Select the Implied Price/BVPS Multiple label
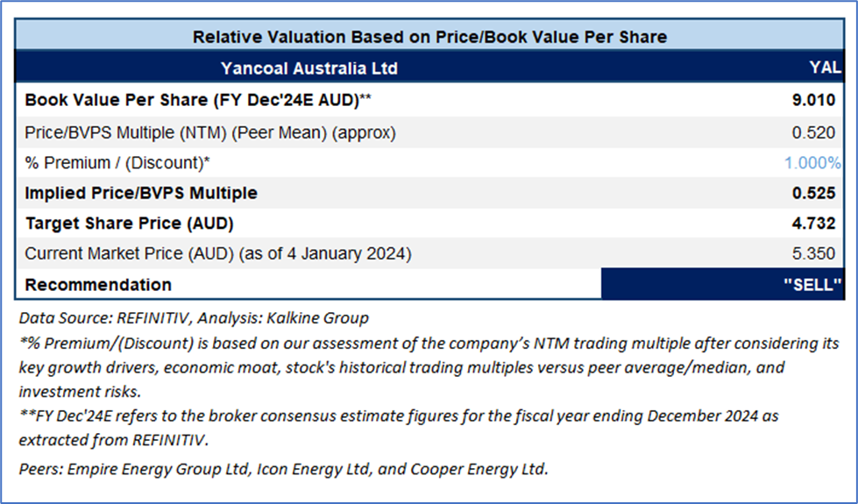Image resolution: width=858 pixels, height=504 pixels. click(x=141, y=193)
